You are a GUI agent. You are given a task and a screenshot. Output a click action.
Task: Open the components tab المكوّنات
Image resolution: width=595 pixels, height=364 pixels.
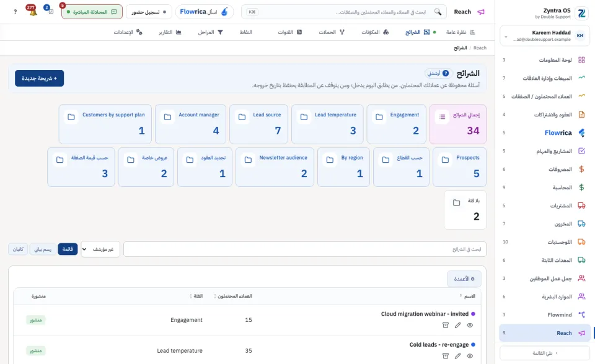tap(375, 32)
